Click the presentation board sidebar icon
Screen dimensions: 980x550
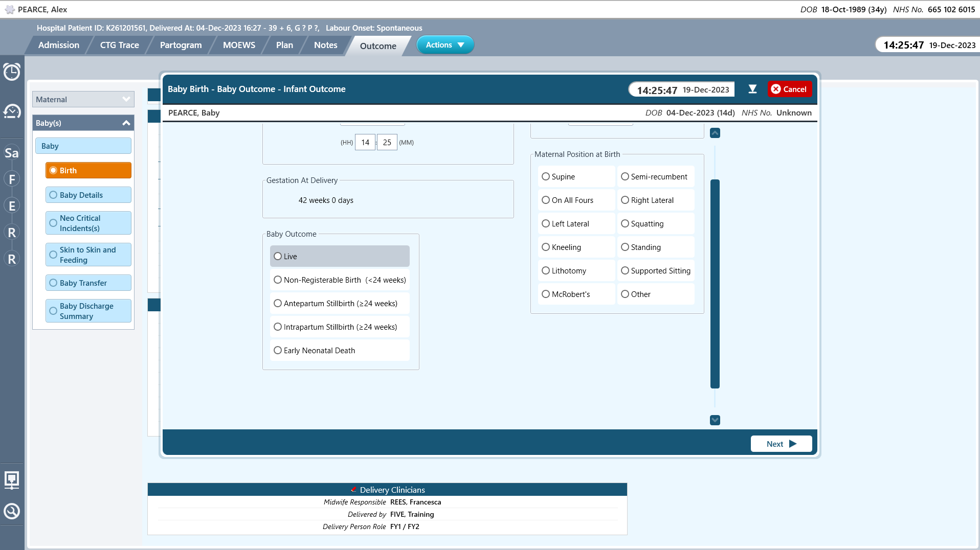click(x=12, y=480)
